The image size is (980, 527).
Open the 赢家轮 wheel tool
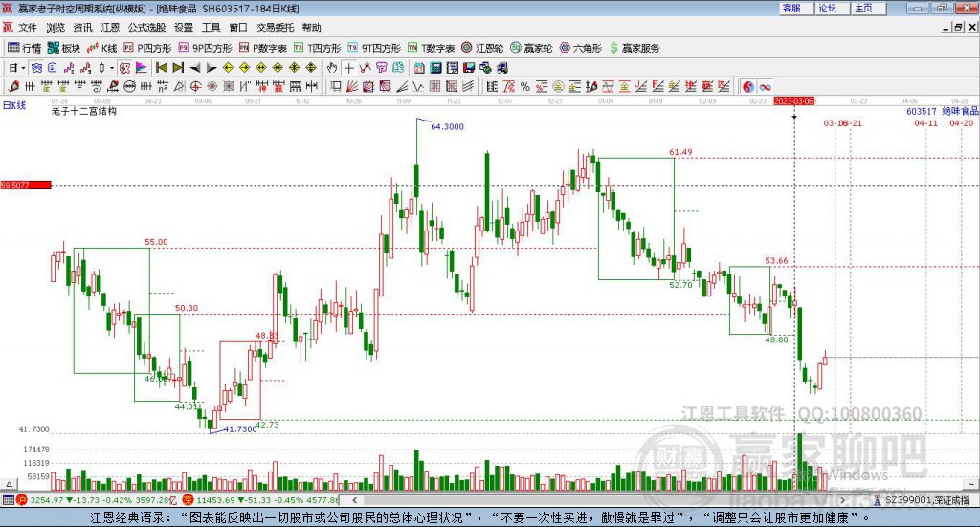coord(531,48)
